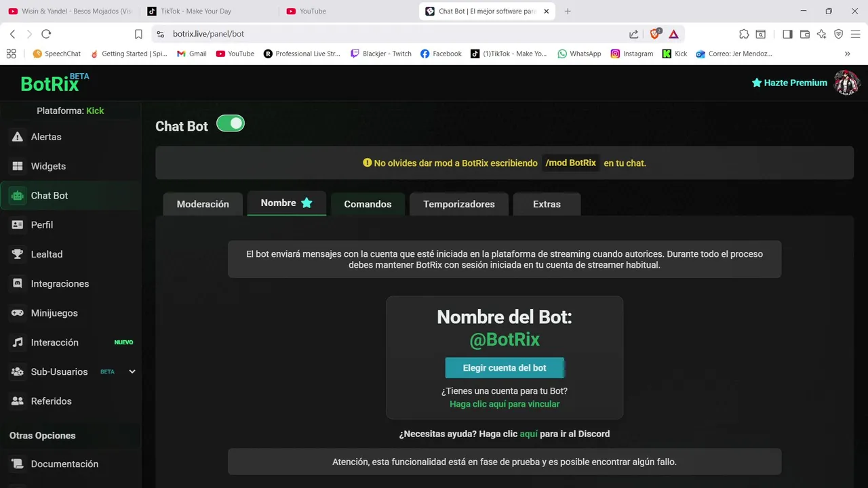Switch to Wisin & Yandel browser tab
This screenshot has height=488, width=868.
(x=69, y=11)
